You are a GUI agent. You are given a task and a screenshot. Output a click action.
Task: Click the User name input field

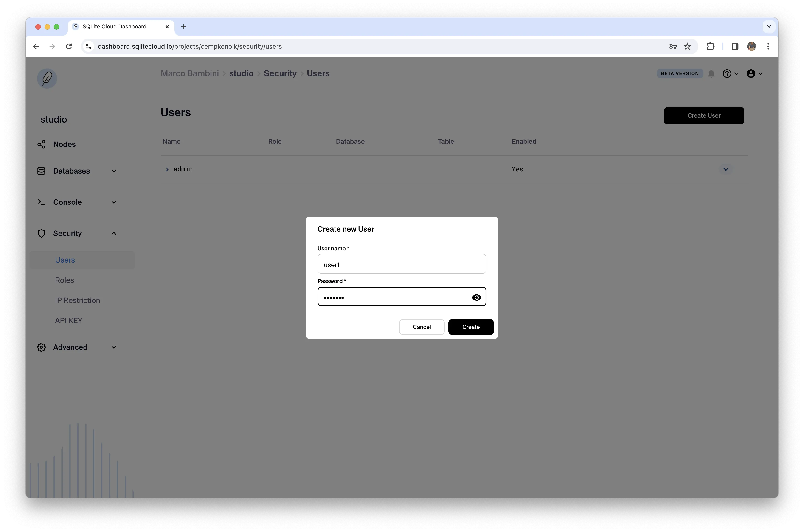pyautogui.click(x=402, y=264)
